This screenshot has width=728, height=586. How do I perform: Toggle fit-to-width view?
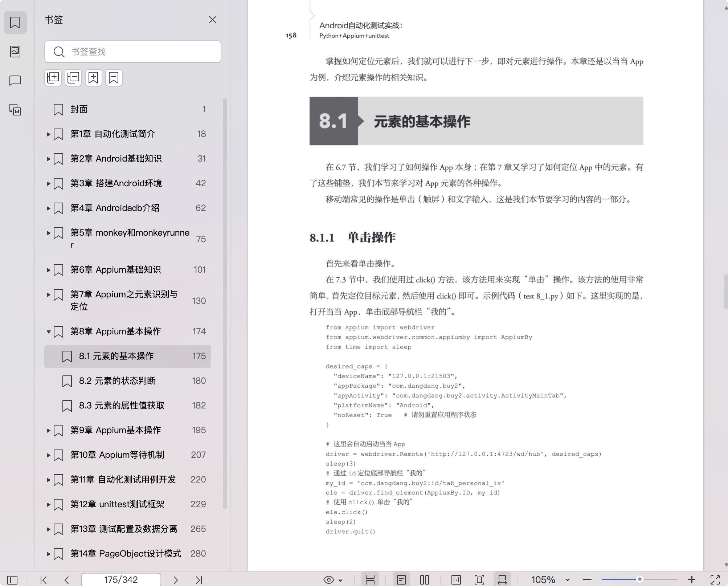502,580
